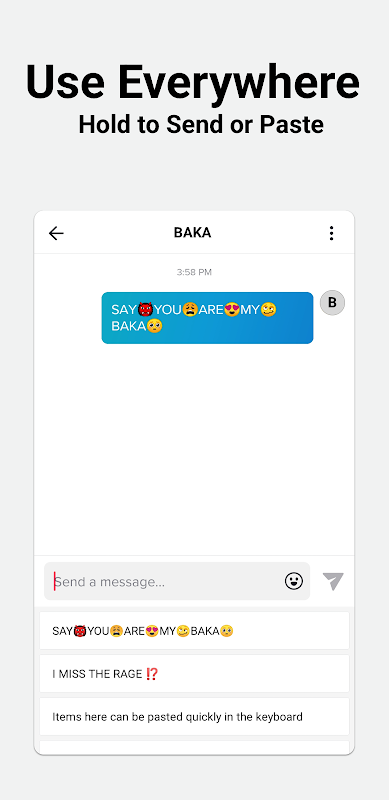
Task: Click the pleading emoji after BAKA in the bubble
Action: 155,326
